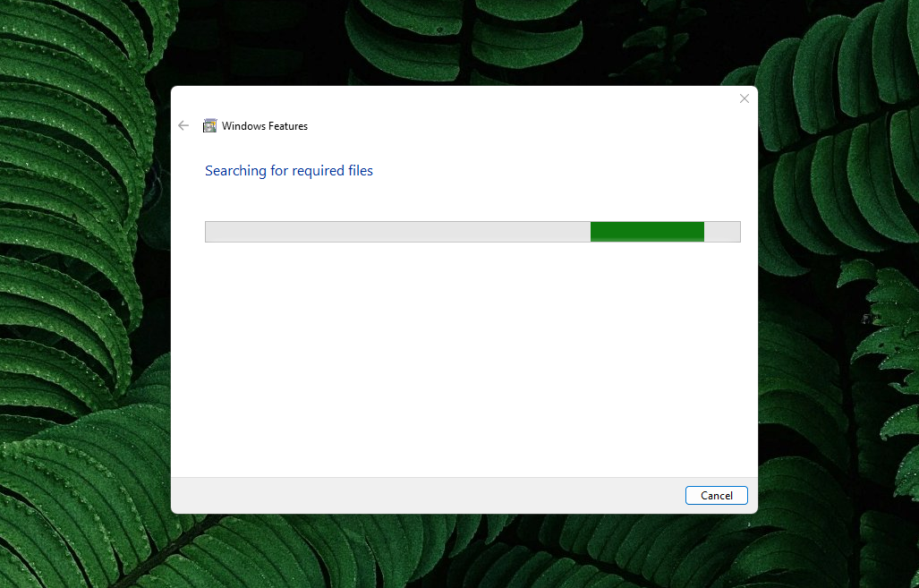Click the desktop wallpaper above the dialog
This screenshot has height=588, width=919.
pos(464,40)
